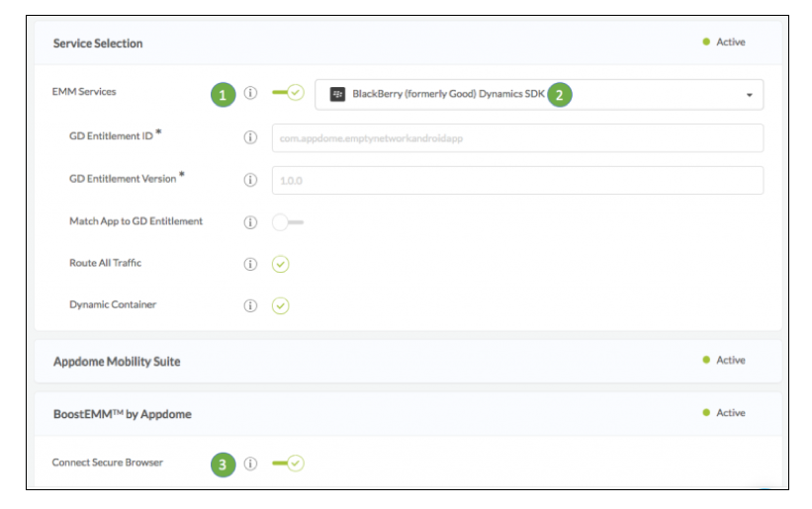Collapse the Service Selection section header
The image size is (812, 509).
(408, 42)
